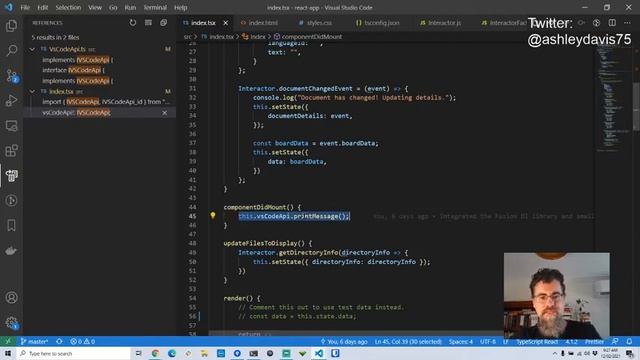Open the Go menu

point(113,7)
